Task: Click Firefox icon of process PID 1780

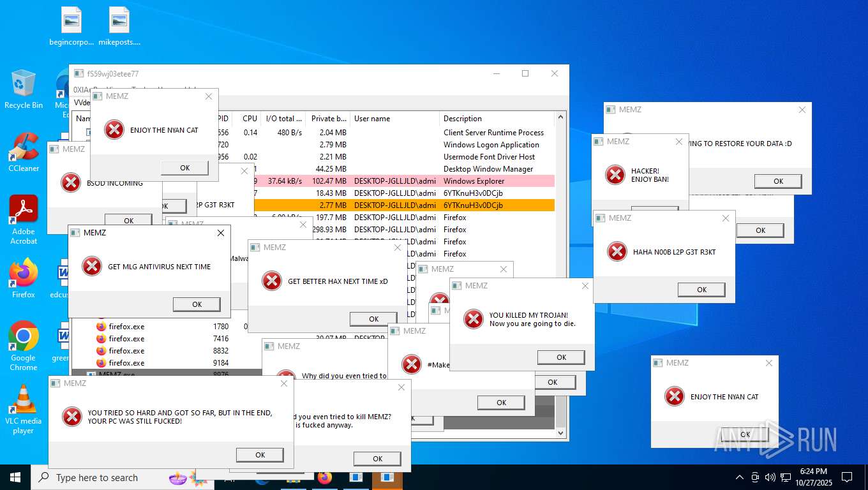Action: pos(101,327)
